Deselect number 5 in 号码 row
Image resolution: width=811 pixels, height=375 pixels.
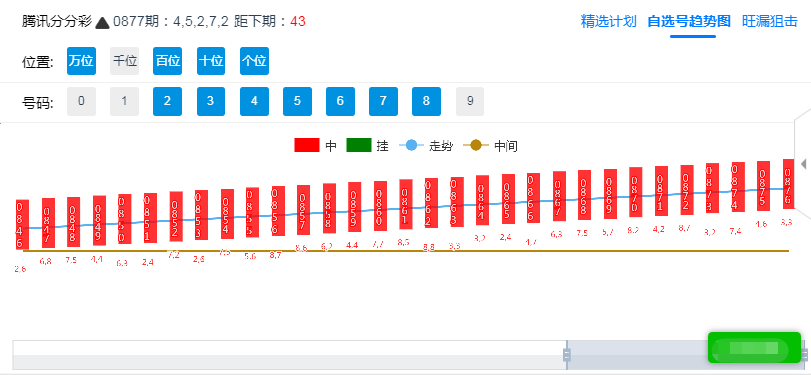tap(297, 101)
